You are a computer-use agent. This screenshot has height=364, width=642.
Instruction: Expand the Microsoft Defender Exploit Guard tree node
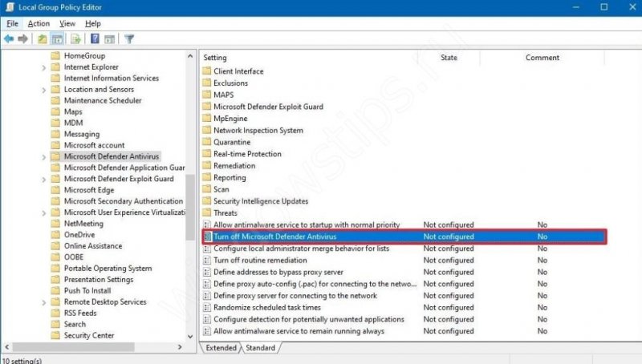44,179
